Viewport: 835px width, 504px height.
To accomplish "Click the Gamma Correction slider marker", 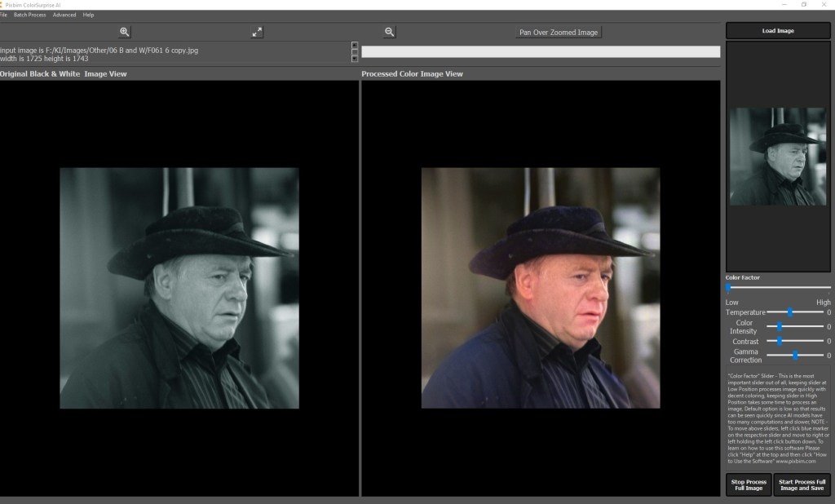I will [797, 355].
